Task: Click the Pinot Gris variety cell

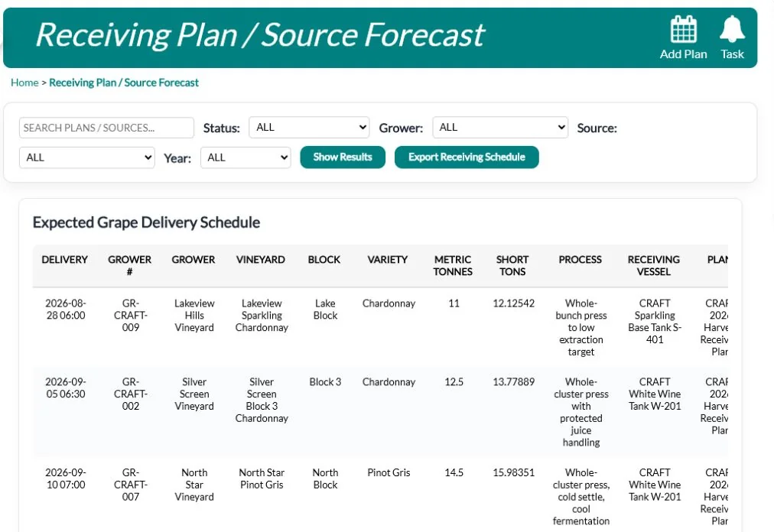Action: [389, 473]
